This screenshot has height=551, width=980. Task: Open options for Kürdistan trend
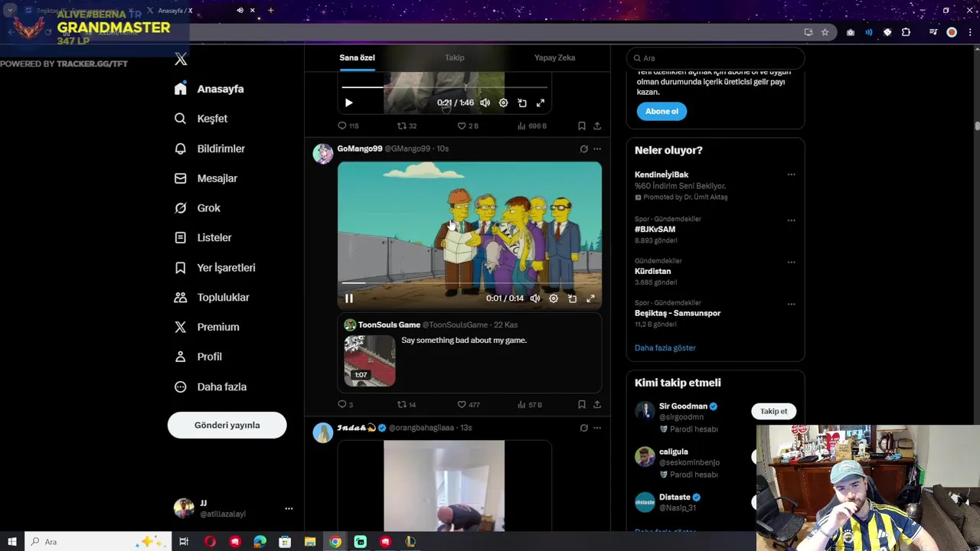tap(791, 262)
